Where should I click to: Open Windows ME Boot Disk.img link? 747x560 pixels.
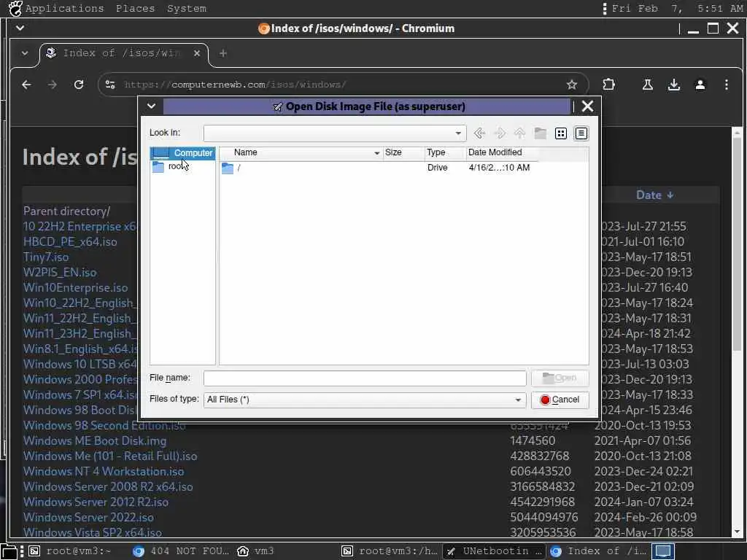pyautogui.click(x=95, y=441)
